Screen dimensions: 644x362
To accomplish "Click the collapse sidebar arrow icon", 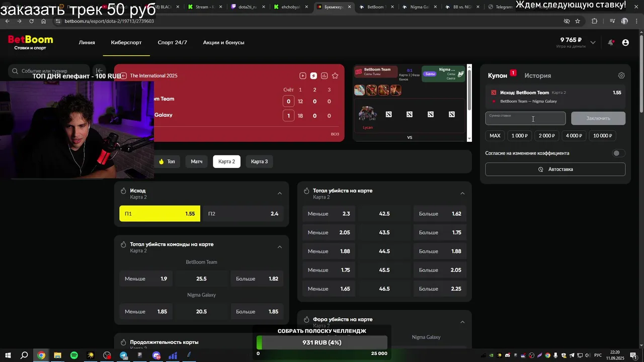I will click(99, 71).
